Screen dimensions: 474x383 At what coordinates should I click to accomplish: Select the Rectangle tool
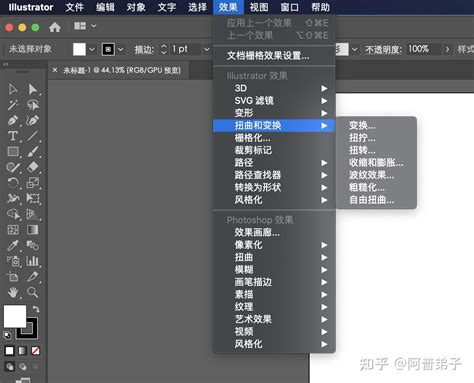[13, 152]
